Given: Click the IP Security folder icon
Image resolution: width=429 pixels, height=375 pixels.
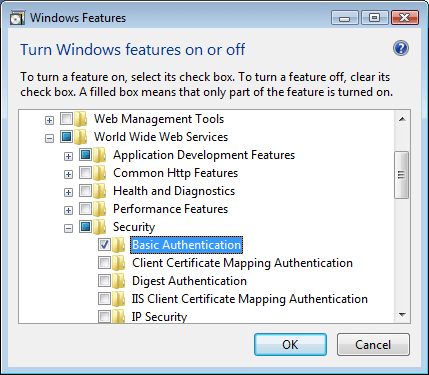Looking at the screenshot, I should (x=119, y=316).
